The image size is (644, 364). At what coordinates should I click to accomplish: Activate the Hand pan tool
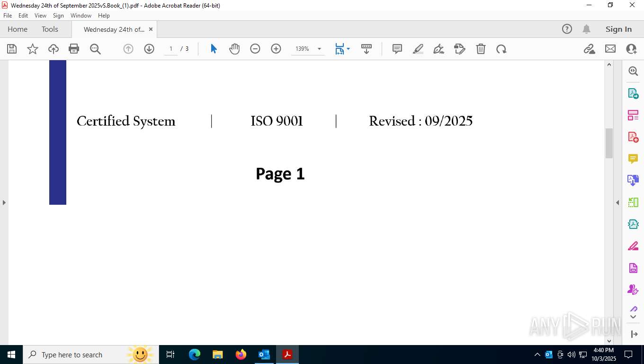(234, 49)
